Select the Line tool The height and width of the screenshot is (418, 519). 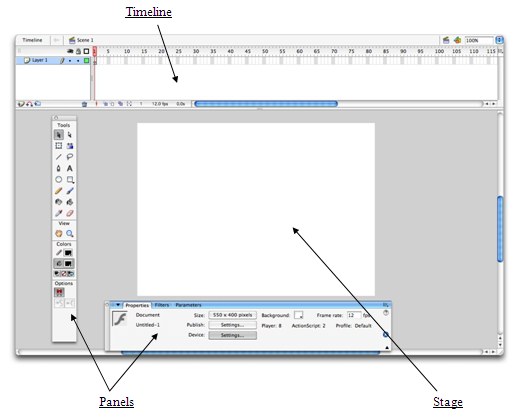coord(59,157)
